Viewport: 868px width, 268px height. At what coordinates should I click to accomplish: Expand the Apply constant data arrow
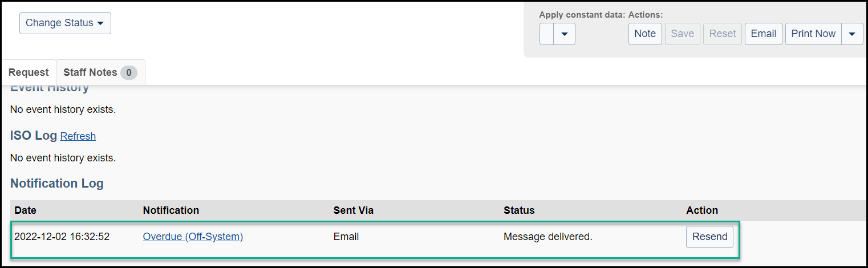click(565, 34)
